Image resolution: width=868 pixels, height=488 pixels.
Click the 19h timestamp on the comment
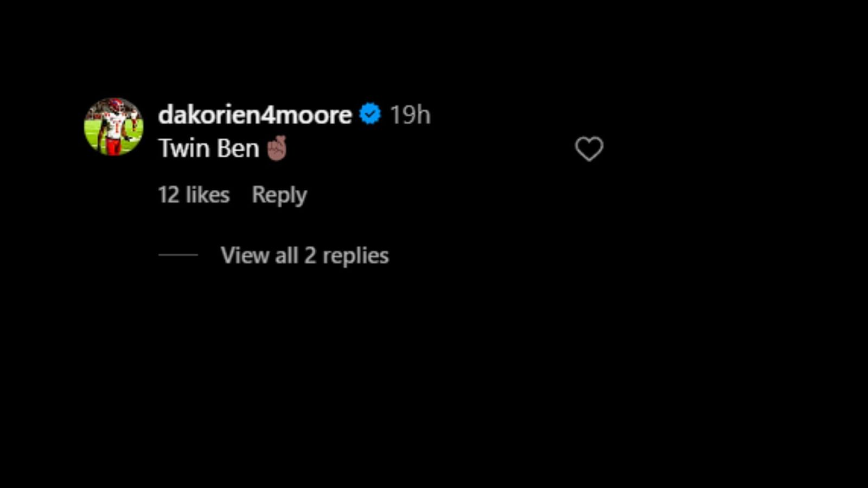pyautogui.click(x=410, y=114)
